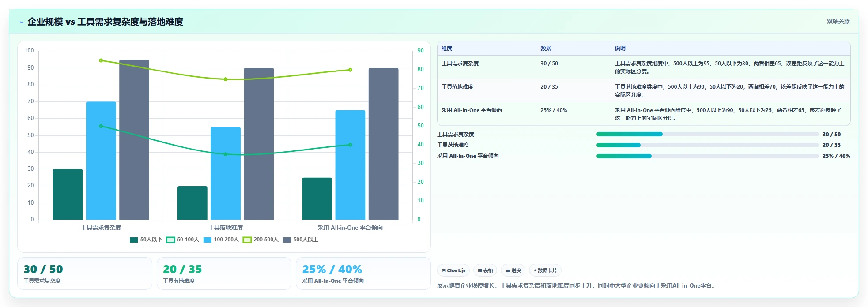Toggle the 100-200人 legend series

pyautogui.click(x=221, y=240)
